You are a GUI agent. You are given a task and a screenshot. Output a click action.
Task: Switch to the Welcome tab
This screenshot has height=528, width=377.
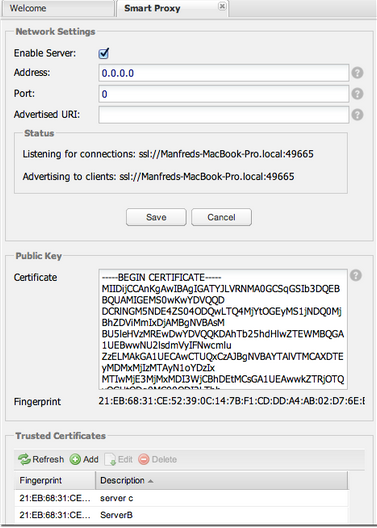coord(58,8)
